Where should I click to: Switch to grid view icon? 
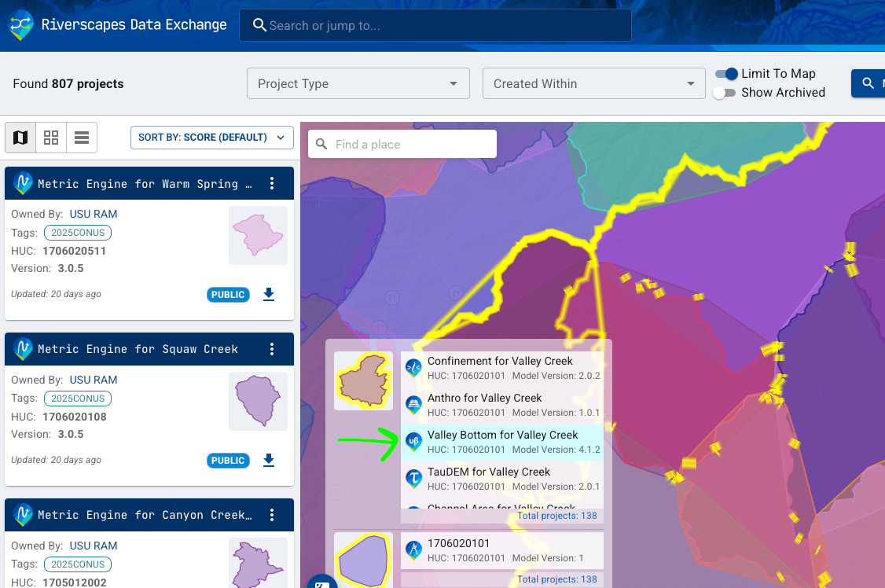click(x=51, y=137)
